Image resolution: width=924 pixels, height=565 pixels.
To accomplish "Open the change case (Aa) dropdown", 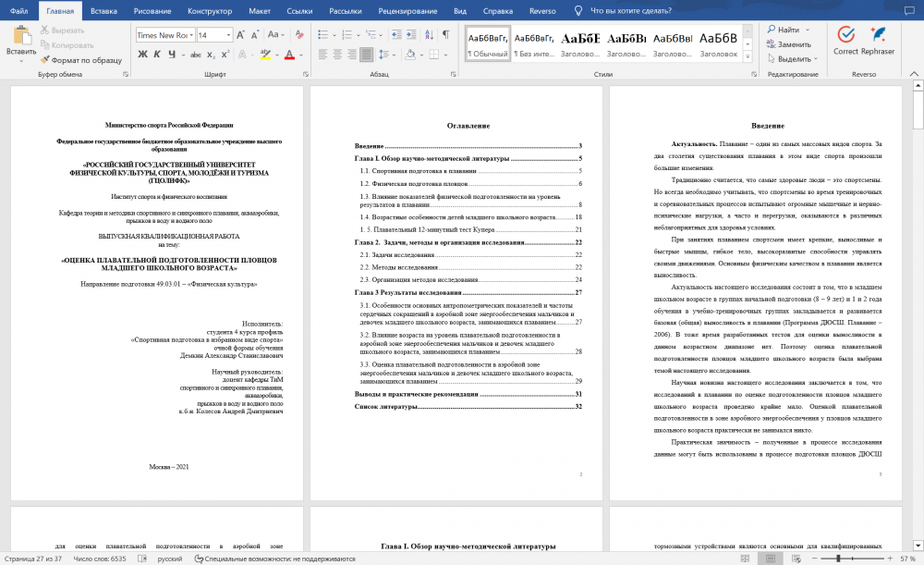I will pyautogui.click(x=275, y=35).
